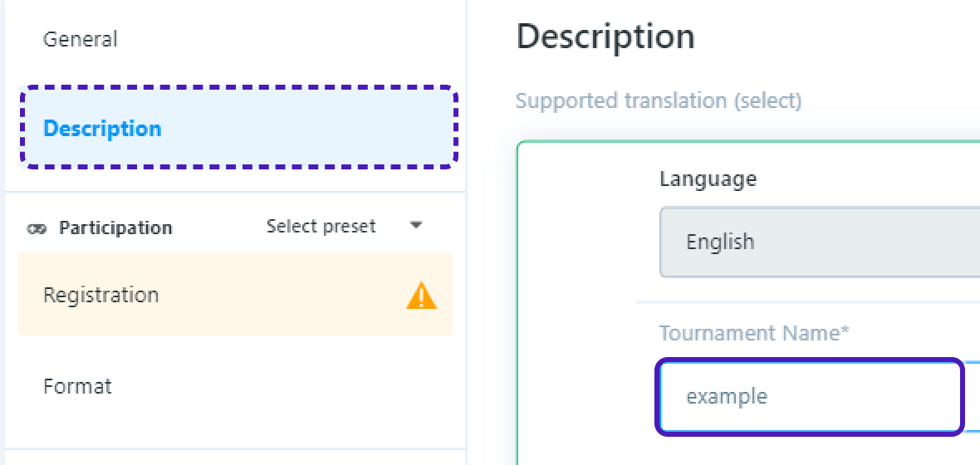The image size is (980, 465).
Task: Click the Language field label
Action: (708, 179)
